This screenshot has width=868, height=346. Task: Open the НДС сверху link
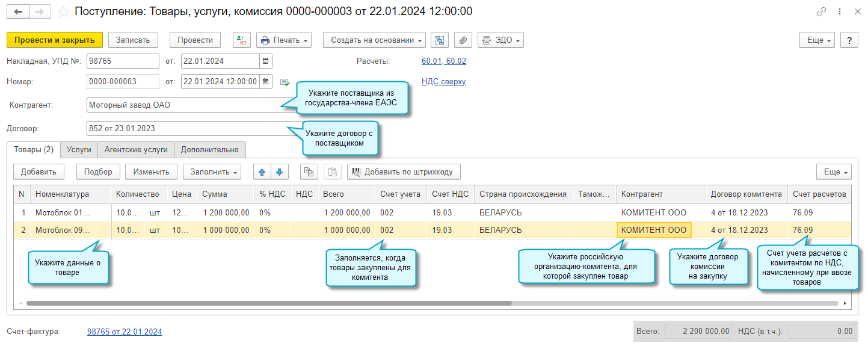point(444,82)
